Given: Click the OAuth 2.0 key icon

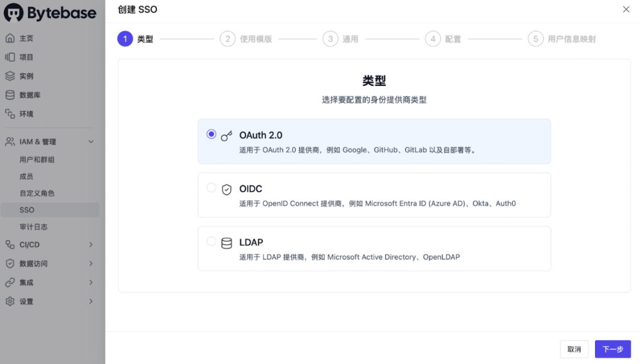Looking at the screenshot, I should 226,136.
